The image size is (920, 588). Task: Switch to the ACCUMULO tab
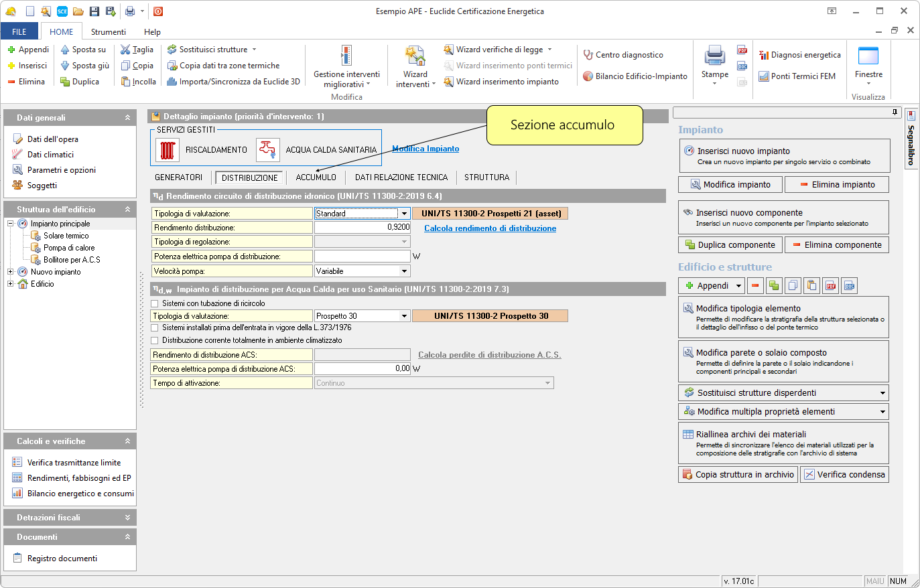[x=316, y=177]
